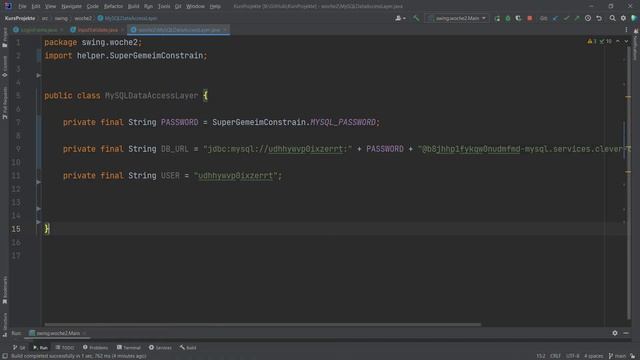Open the user account dropdown icon
This screenshot has height=360, width=640.
(x=400, y=18)
